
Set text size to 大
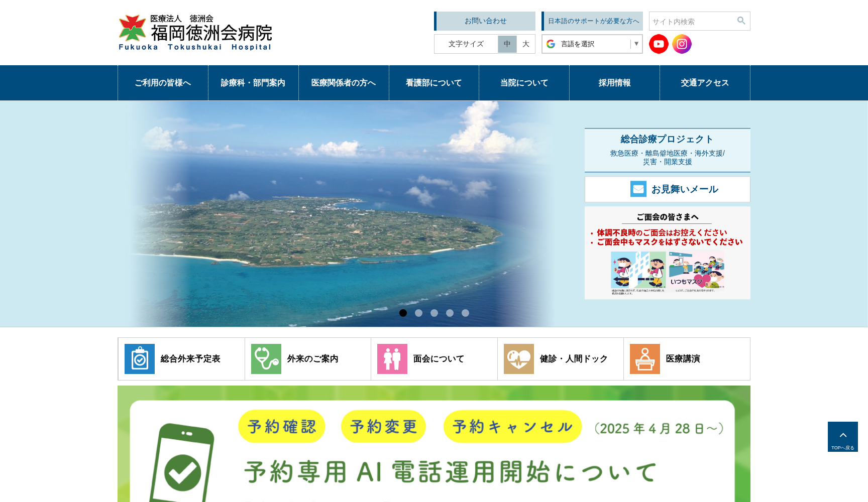point(526,44)
